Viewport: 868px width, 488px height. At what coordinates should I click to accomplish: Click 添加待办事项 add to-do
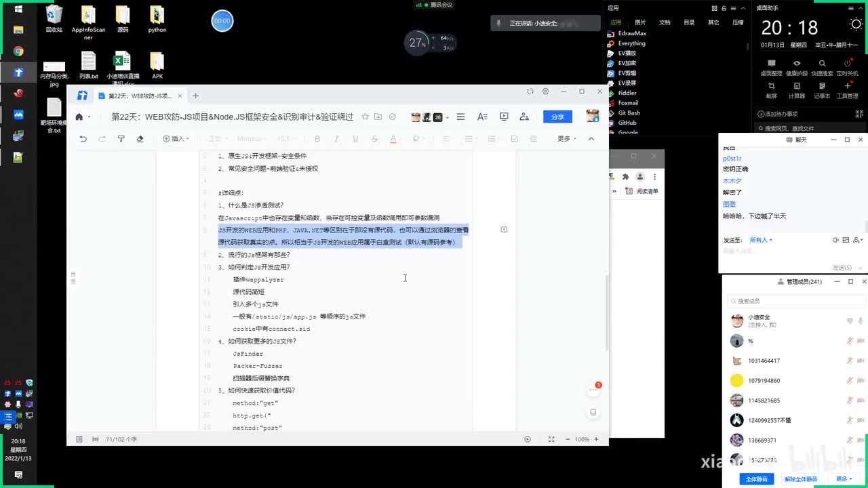[778, 114]
